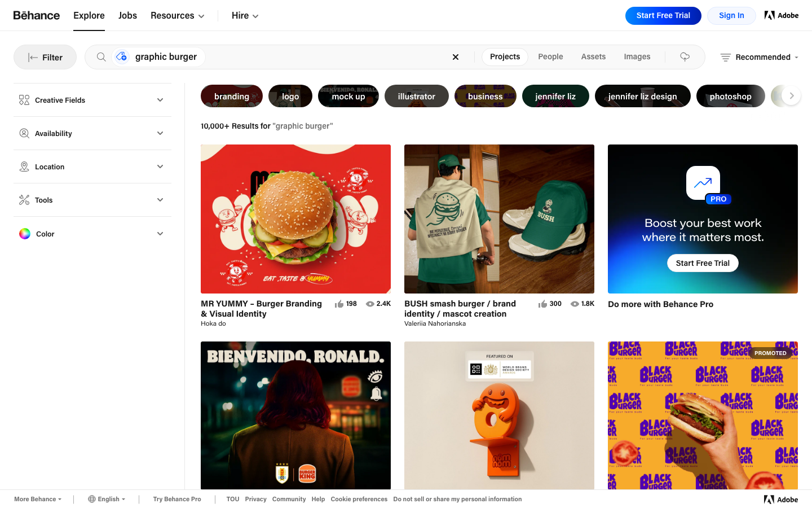812x508 pixels.
Task: Click the Adobe logo in the footer
Action: [781, 500]
